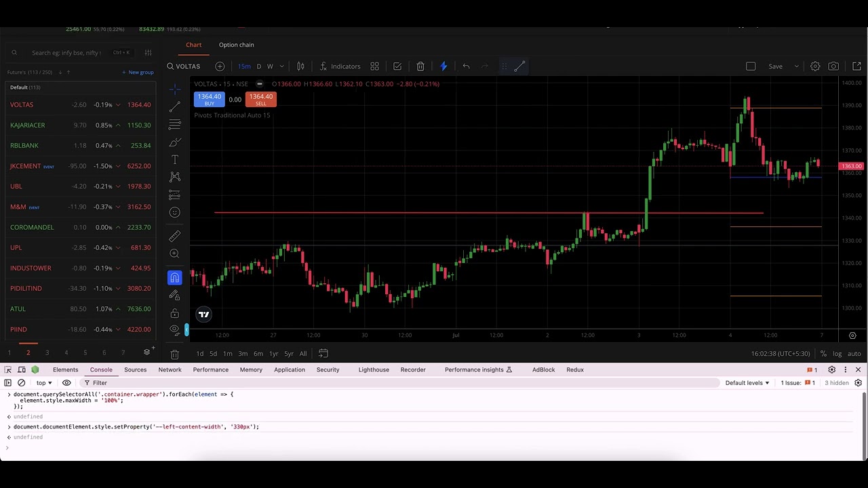Switch to watchlist page 3
868x488 pixels.
[x=47, y=352]
